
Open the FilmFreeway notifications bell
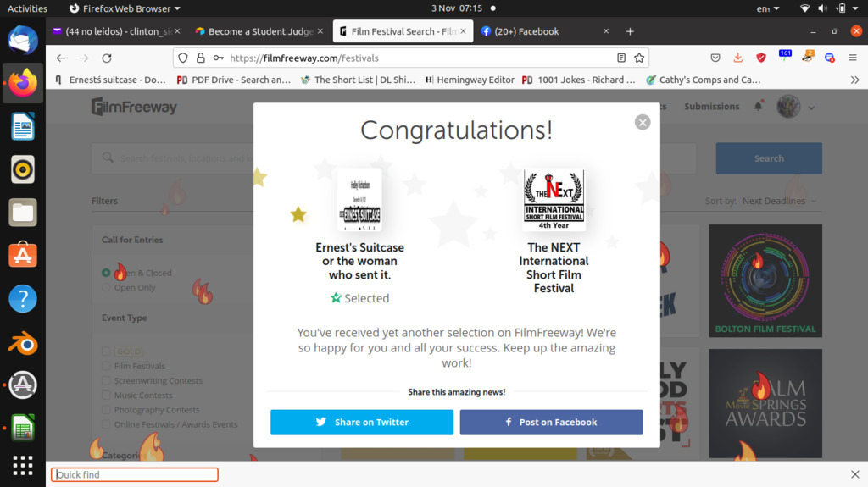point(759,107)
